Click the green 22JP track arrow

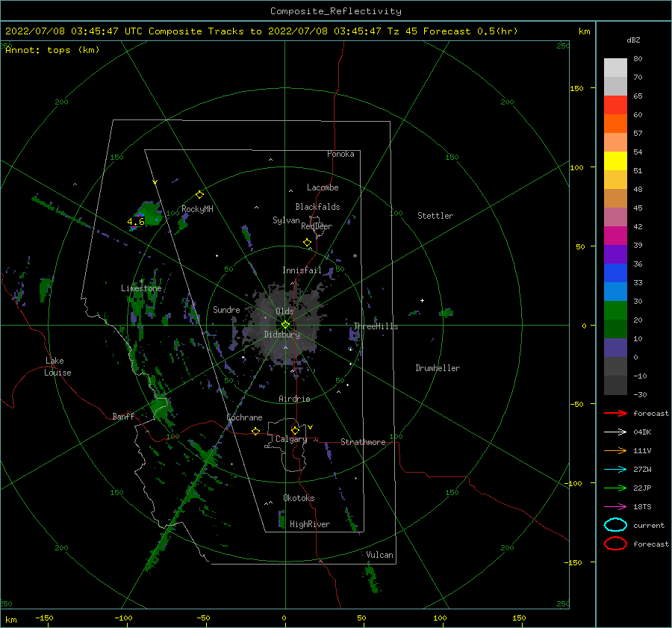(x=615, y=488)
